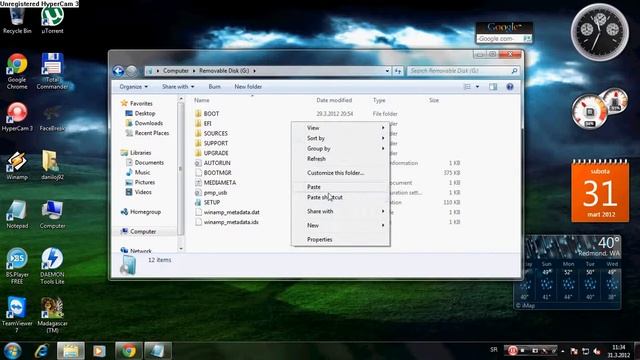Viewport: 640px width, 360px height.
Task: Show hidden tray icons arrow
Action: tap(562, 351)
